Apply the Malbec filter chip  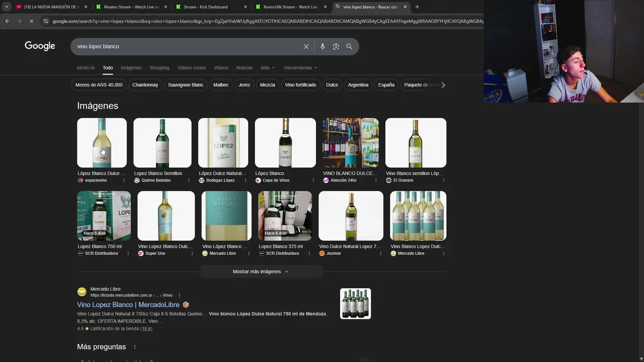221,85
